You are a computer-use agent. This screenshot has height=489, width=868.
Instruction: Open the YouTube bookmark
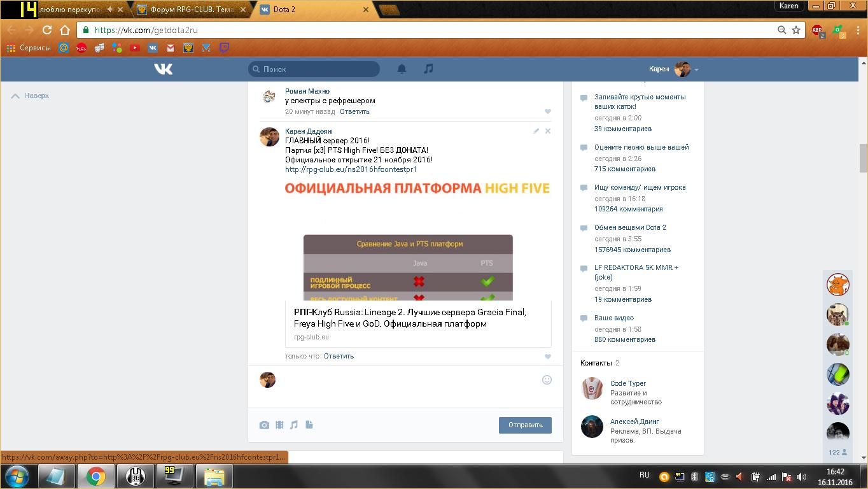(135, 48)
